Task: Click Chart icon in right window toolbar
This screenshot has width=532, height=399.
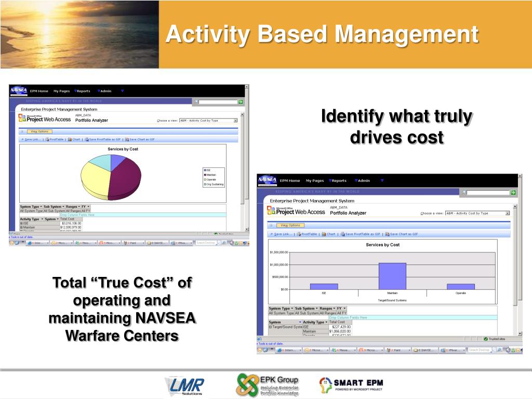Action: 324,234
